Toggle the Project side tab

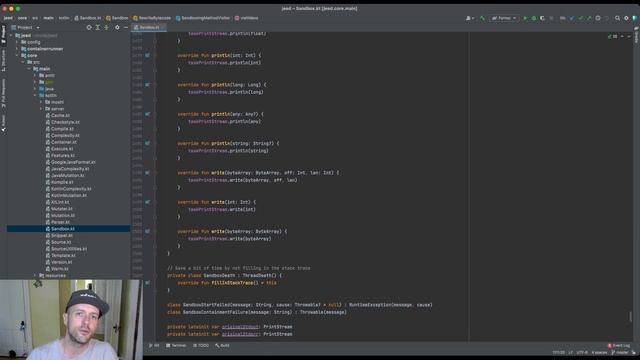[3, 34]
